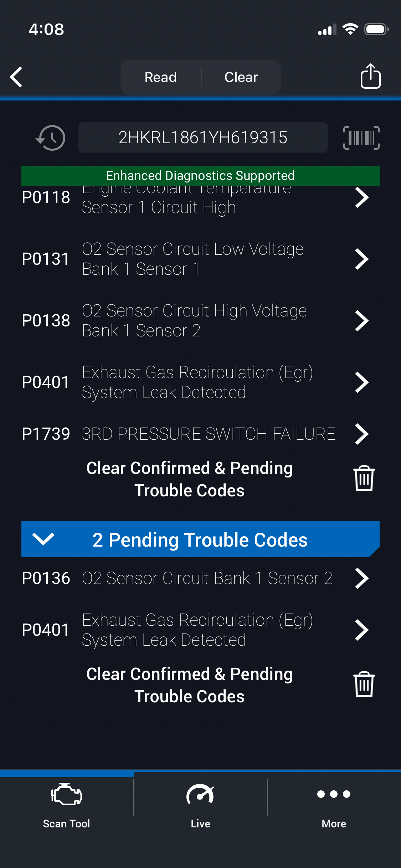Viewport: 401px width, 868px height.
Task: Tap the VIN number field
Action: click(203, 138)
